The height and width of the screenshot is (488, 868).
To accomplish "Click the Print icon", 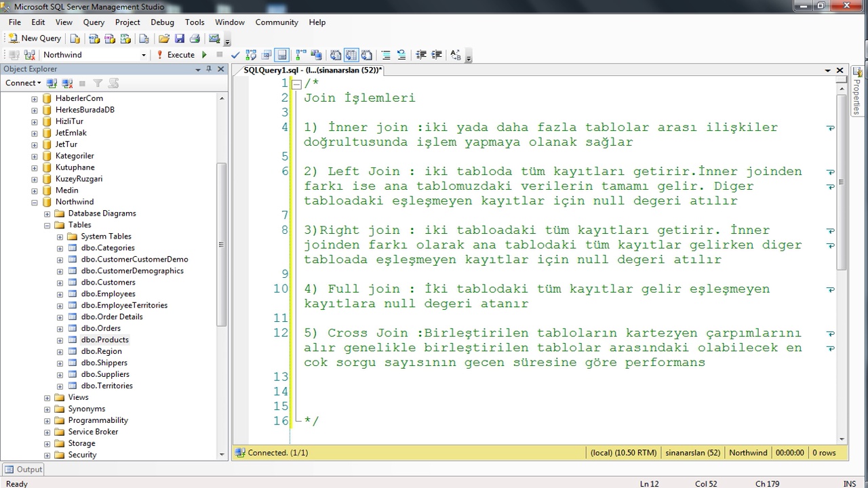I will tap(195, 39).
